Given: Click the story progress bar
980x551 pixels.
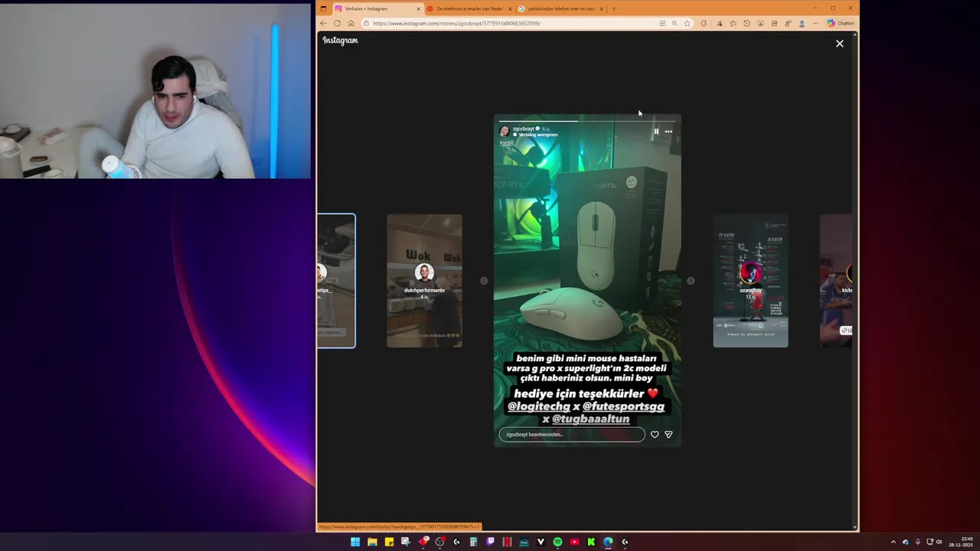Looking at the screenshot, I should pos(587,121).
